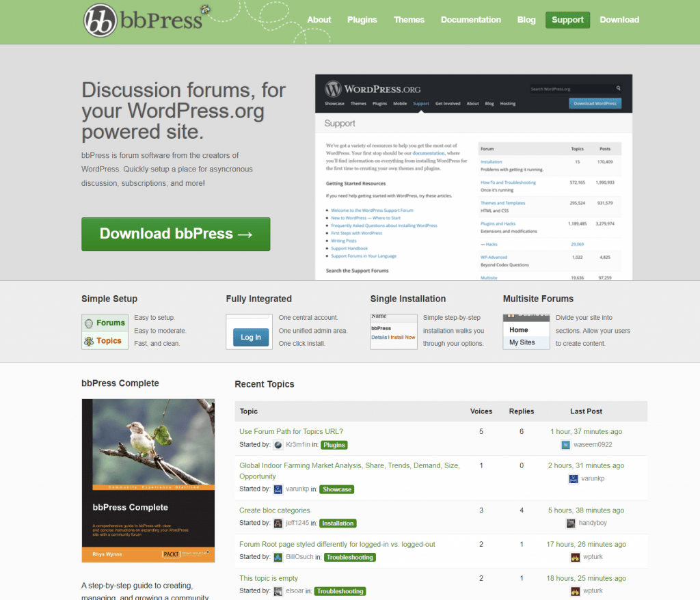Go to the Themes page
The image size is (700, 600).
(409, 20)
